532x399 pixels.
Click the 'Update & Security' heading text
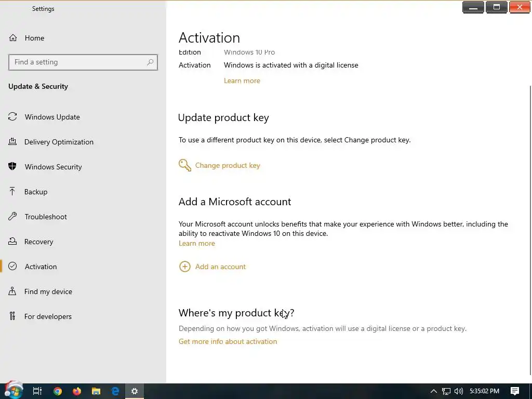coord(38,86)
